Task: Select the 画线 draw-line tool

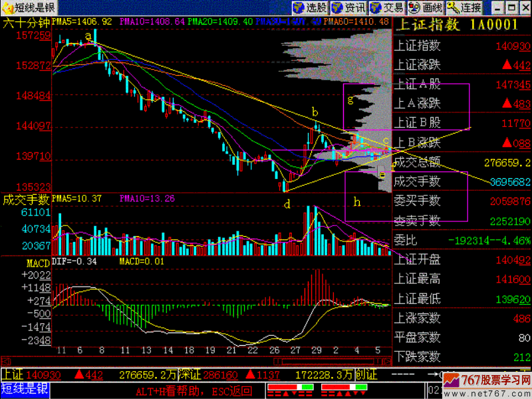Action: click(424, 8)
